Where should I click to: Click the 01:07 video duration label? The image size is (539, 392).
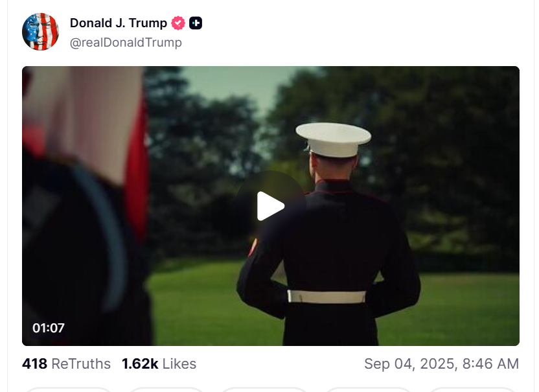49,328
